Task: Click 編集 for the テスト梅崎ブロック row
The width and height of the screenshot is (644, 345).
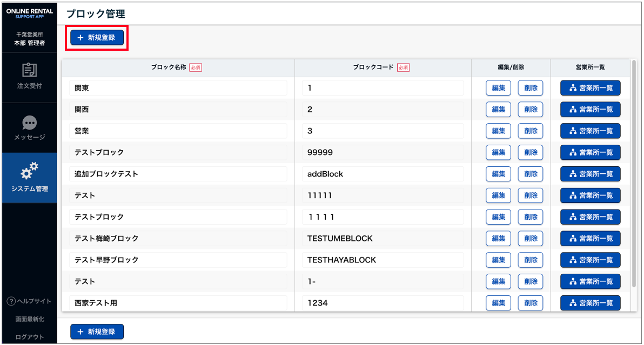Action: tap(498, 239)
